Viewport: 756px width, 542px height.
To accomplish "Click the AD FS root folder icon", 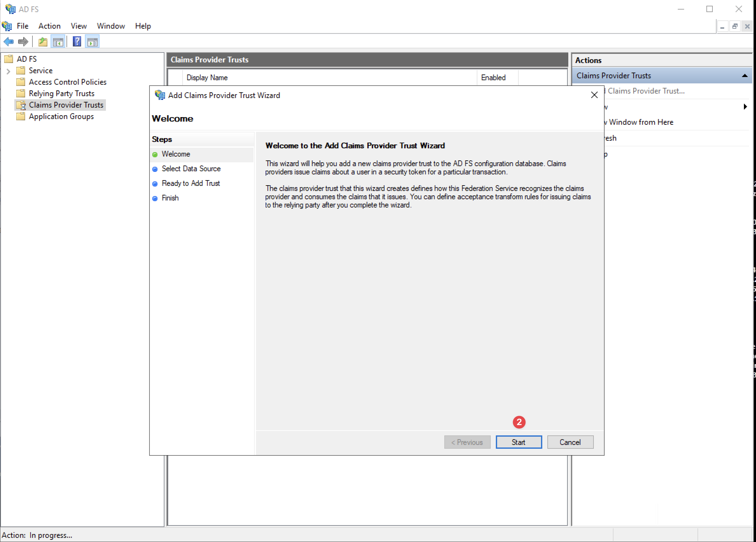I will (x=9, y=59).
